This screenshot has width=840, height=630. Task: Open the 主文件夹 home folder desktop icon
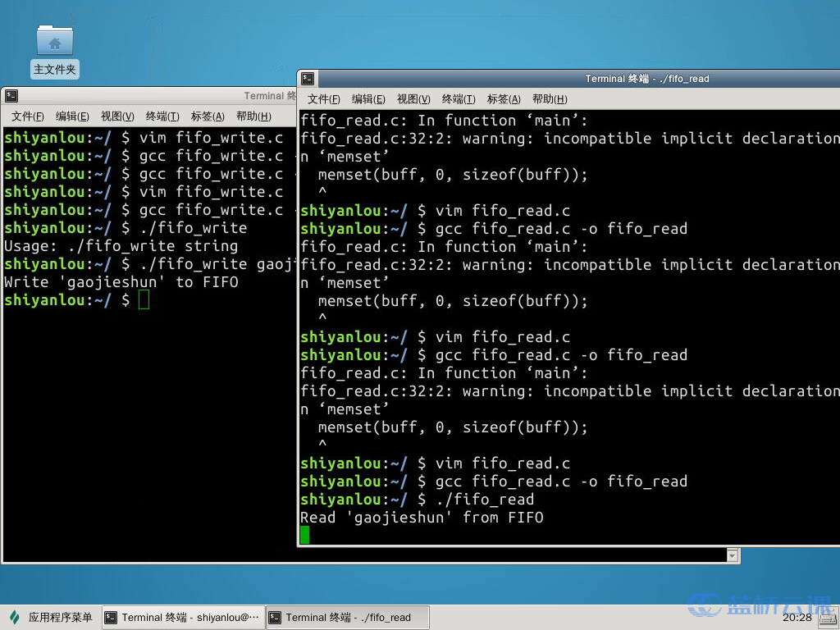(54, 50)
